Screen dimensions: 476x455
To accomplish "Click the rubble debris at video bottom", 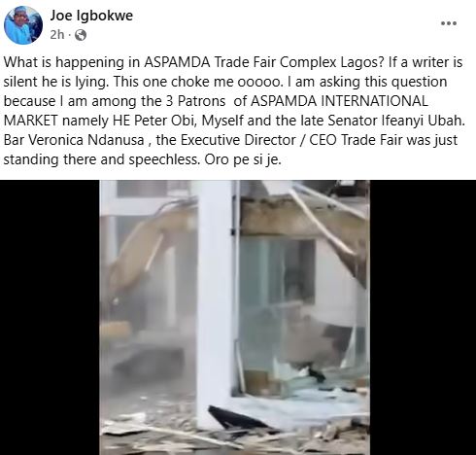I will pyautogui.click(x=234, y=435).
